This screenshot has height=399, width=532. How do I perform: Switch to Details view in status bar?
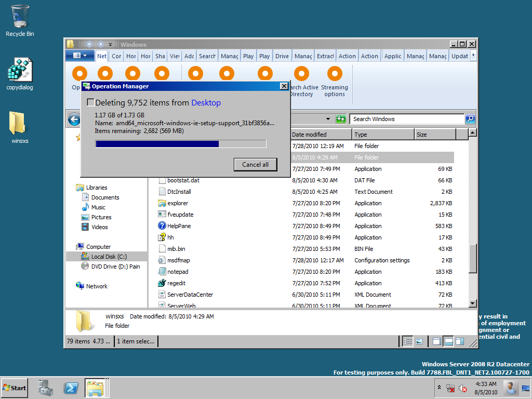point(408,341)
